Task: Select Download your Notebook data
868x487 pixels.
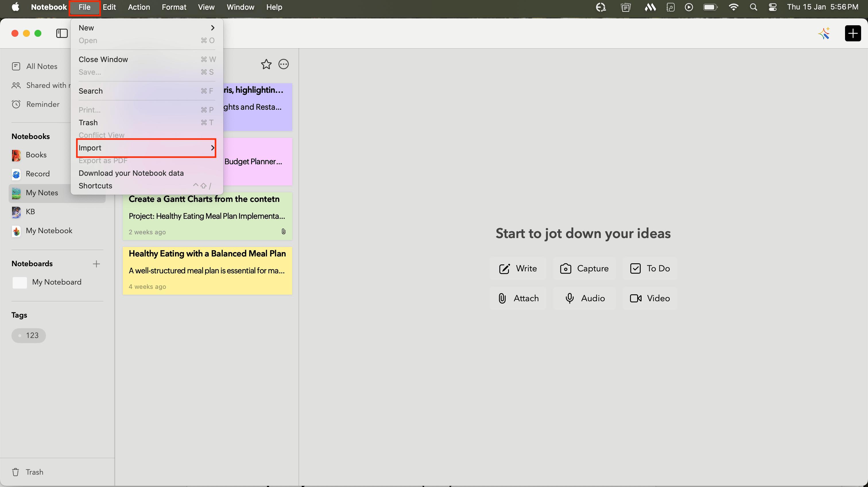Action: coord(131,173)
